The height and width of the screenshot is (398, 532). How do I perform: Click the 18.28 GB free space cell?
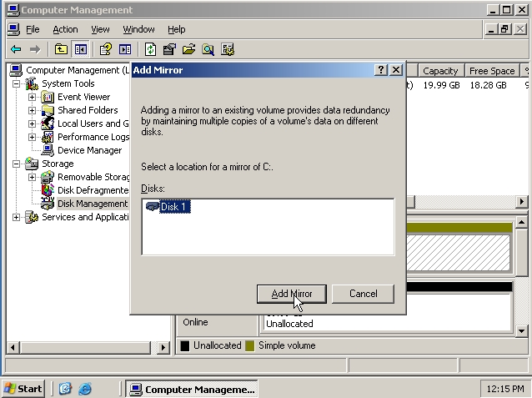point(489,85)
